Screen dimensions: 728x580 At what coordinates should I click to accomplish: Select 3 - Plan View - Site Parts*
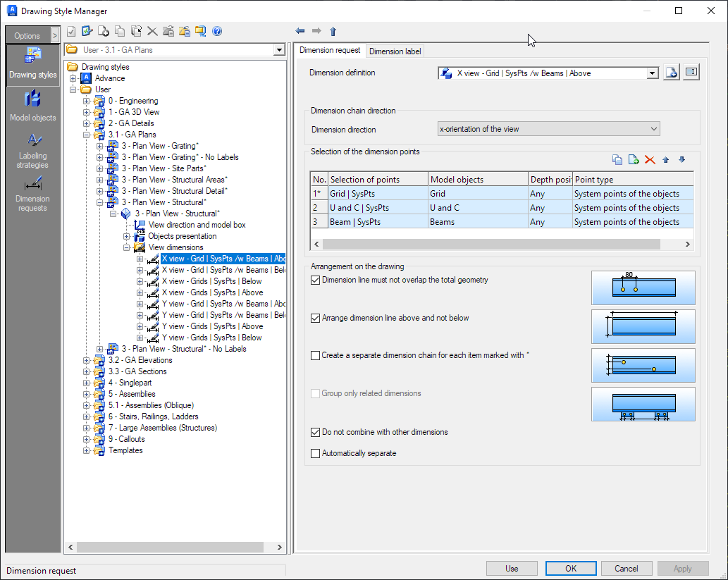click(164, 168)
